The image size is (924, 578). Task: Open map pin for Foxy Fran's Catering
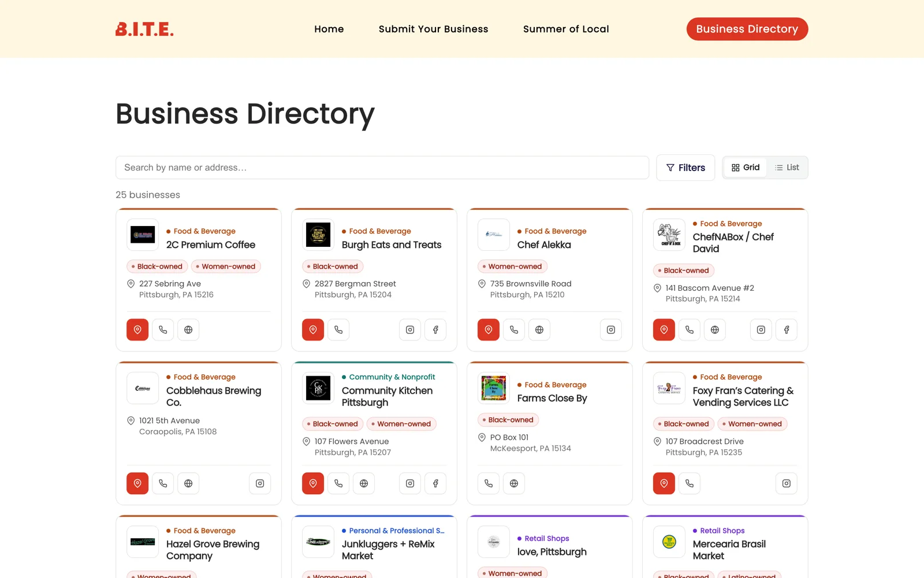pyautogui.click(x=664, y=483)
